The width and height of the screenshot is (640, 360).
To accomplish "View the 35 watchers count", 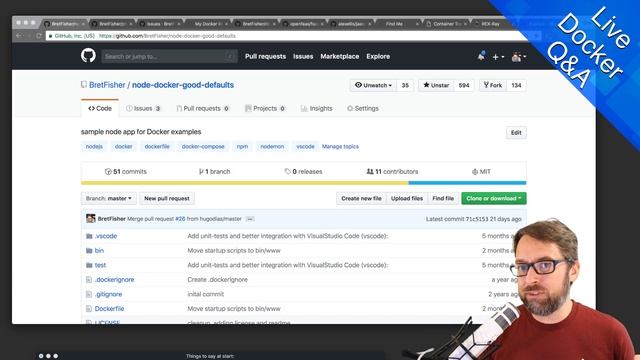I will coord(405,85).
